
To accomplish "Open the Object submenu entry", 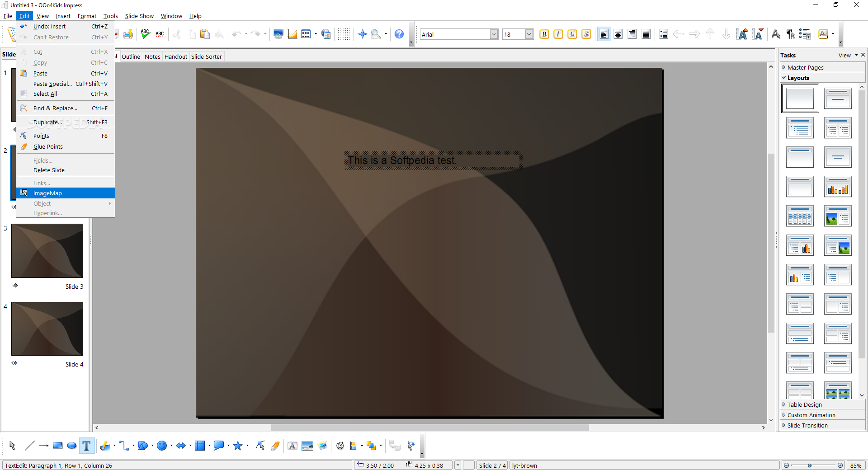I will click(66, 203).
